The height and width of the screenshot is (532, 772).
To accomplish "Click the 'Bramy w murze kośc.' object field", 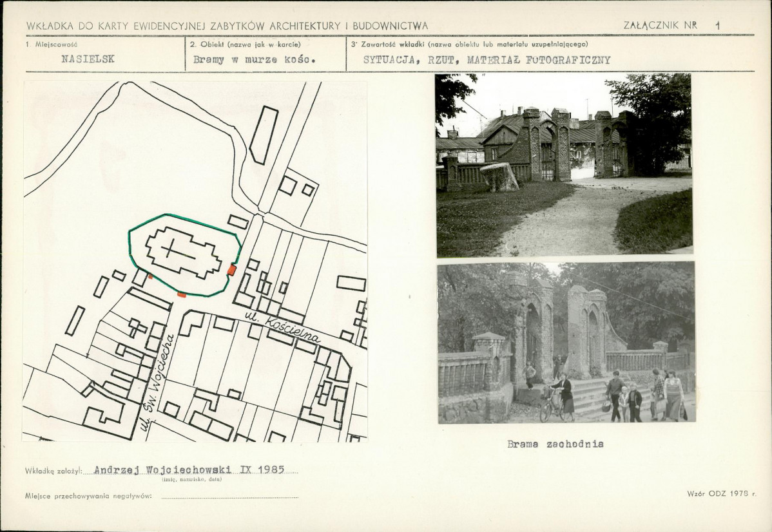I will [254, 60].
